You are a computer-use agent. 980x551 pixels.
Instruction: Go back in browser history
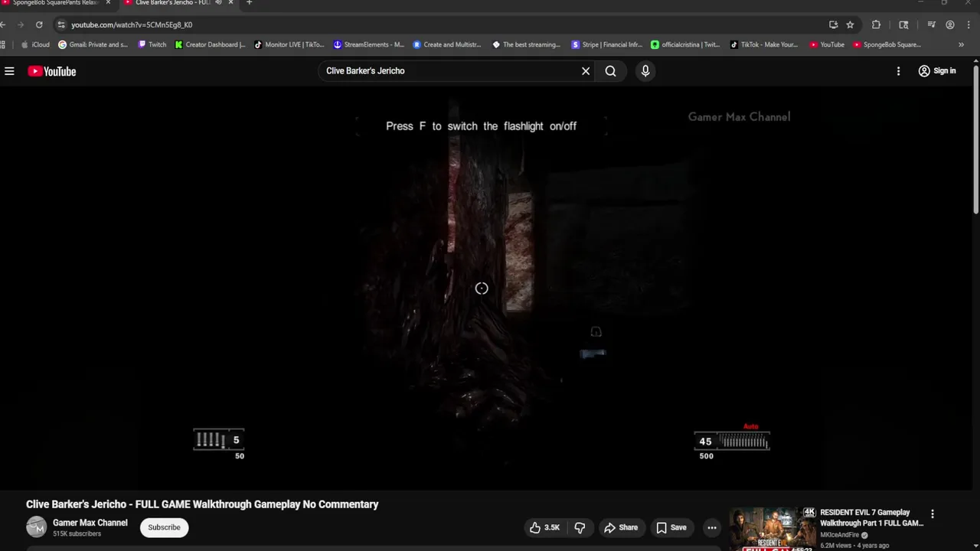click(4, 24)
